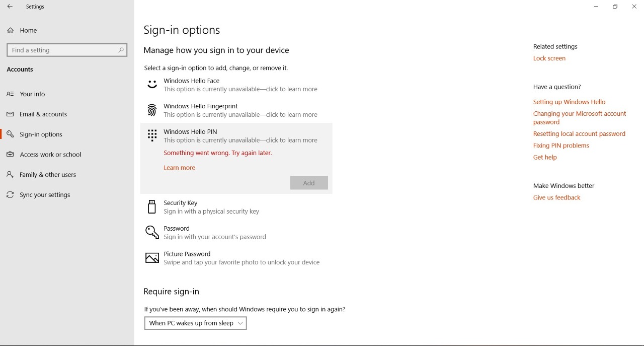Go to Settings Home
The width and height of the screenshot is (644, 346).
pos(67,31)
